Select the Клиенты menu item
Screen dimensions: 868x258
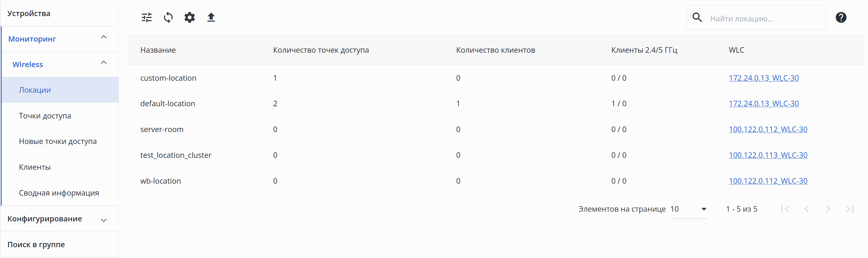click(35, 167)
